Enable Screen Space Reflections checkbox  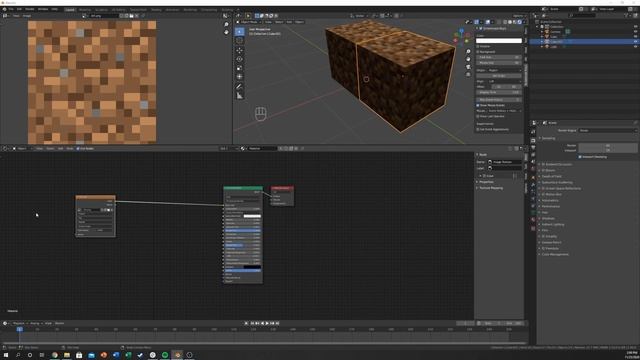point(544,189)
